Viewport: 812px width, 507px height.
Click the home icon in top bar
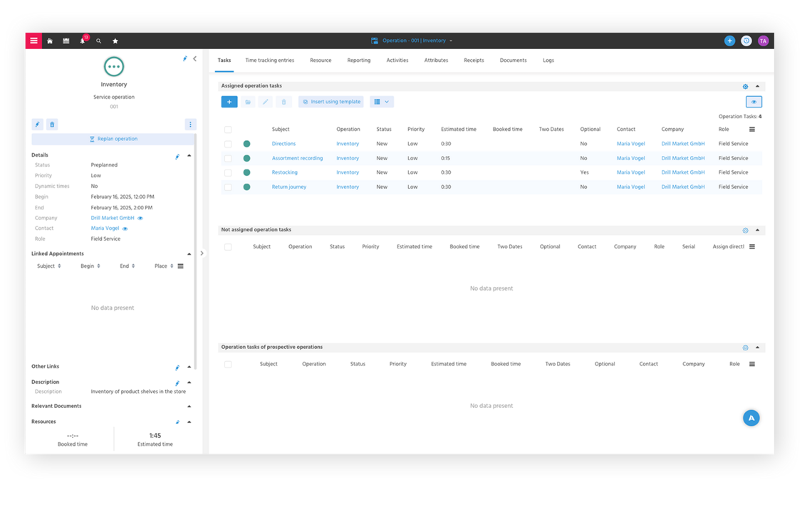point(50,41)
